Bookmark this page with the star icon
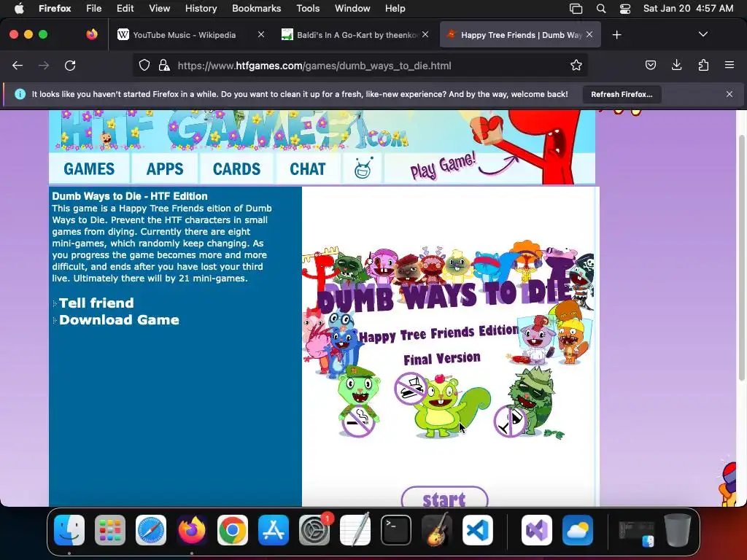The width and height of the screenshot is (747, 560). pos(576,66)
